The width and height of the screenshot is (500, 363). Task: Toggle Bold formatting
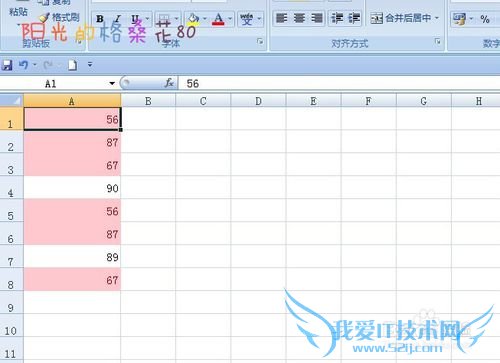[100, 19]
